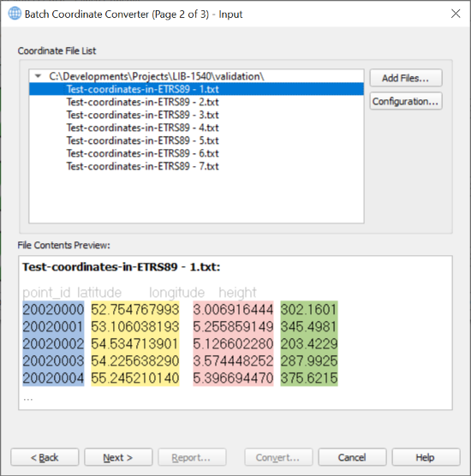Click height value 287.9925
This screenshot has width=471, height=476.
coord(309,361)
